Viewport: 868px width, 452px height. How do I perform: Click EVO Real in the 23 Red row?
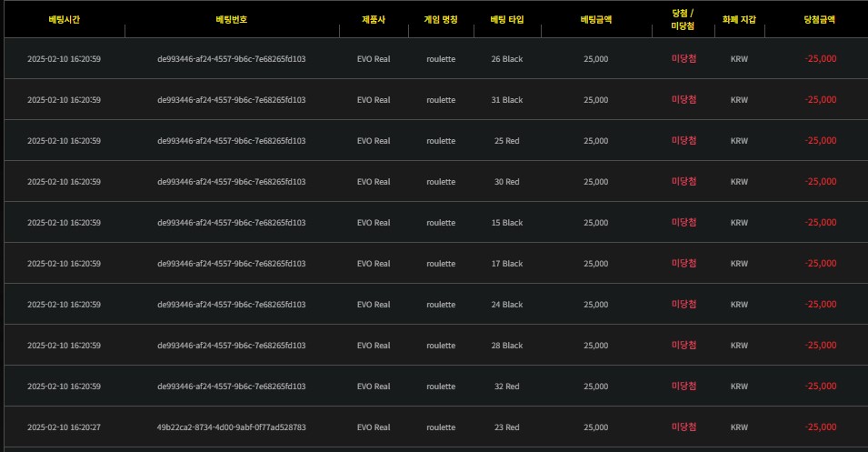(374, 427)
